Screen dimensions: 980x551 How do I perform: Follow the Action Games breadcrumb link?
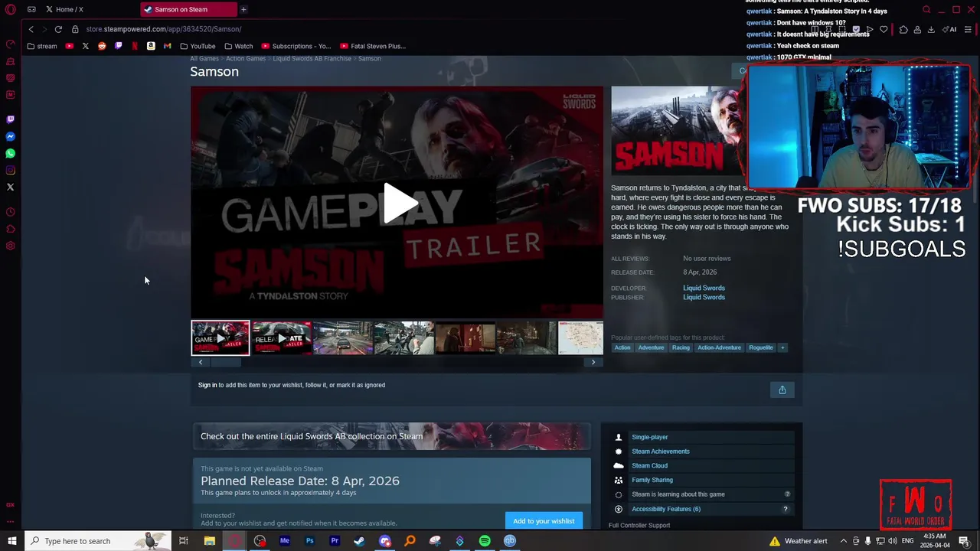coord(246,59)
